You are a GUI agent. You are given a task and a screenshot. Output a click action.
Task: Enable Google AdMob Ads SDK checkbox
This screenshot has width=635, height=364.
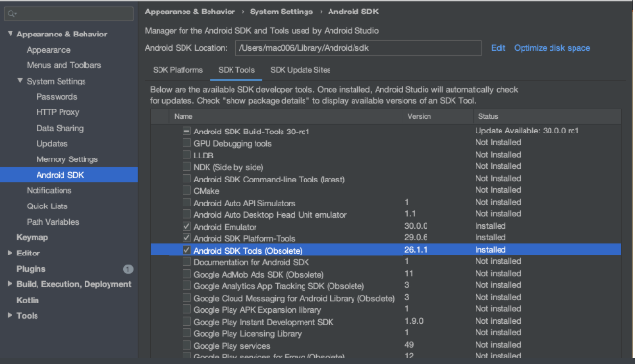186,274
